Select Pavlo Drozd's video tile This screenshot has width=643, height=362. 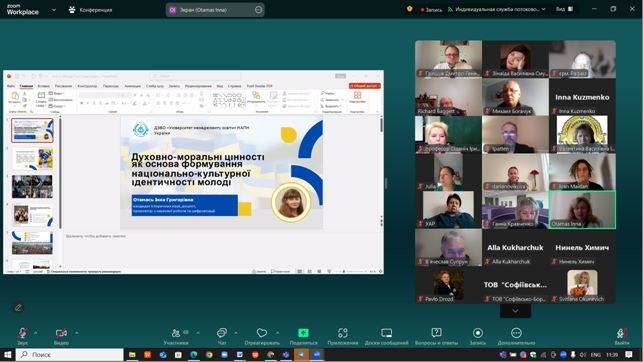[449, 285]
